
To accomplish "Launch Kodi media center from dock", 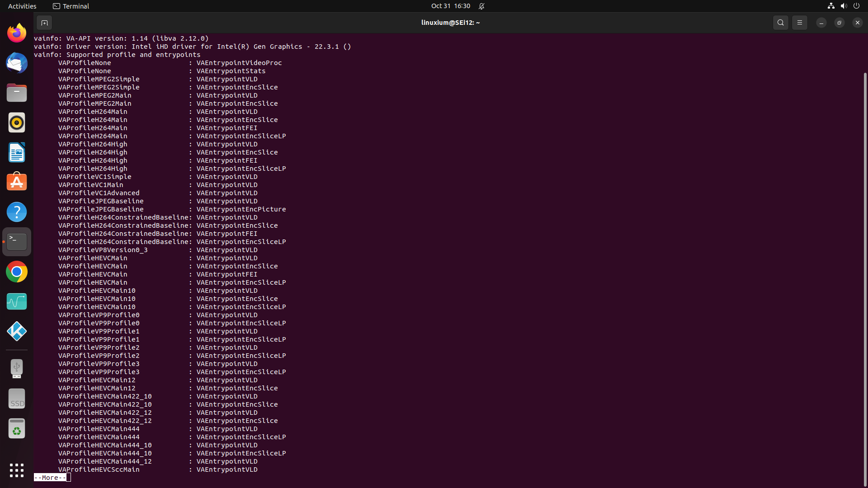I will point(17,331).
